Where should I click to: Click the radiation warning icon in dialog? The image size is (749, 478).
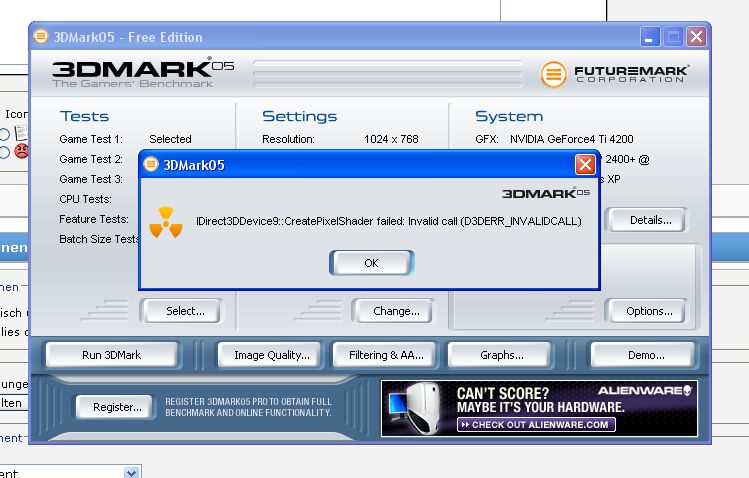166,223
